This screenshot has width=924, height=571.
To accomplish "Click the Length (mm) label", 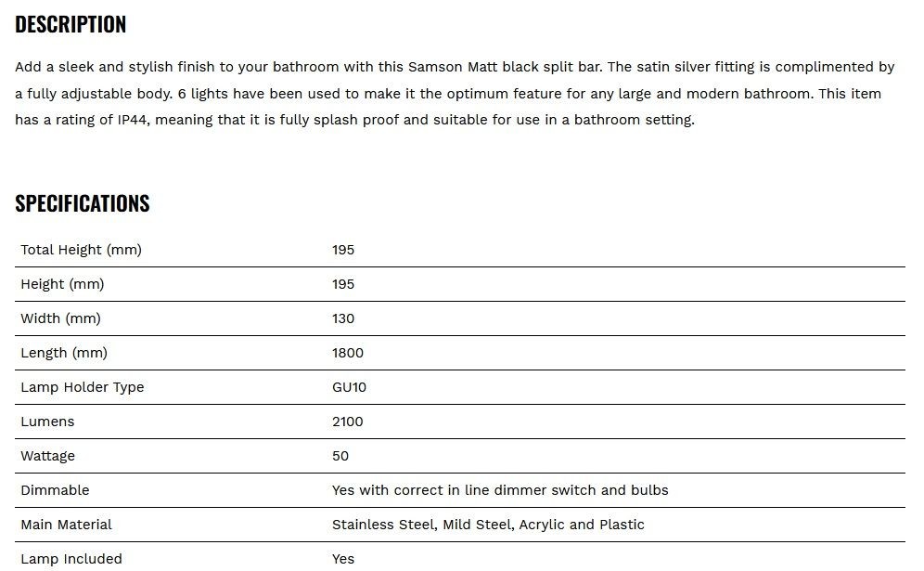I will 64,353.
